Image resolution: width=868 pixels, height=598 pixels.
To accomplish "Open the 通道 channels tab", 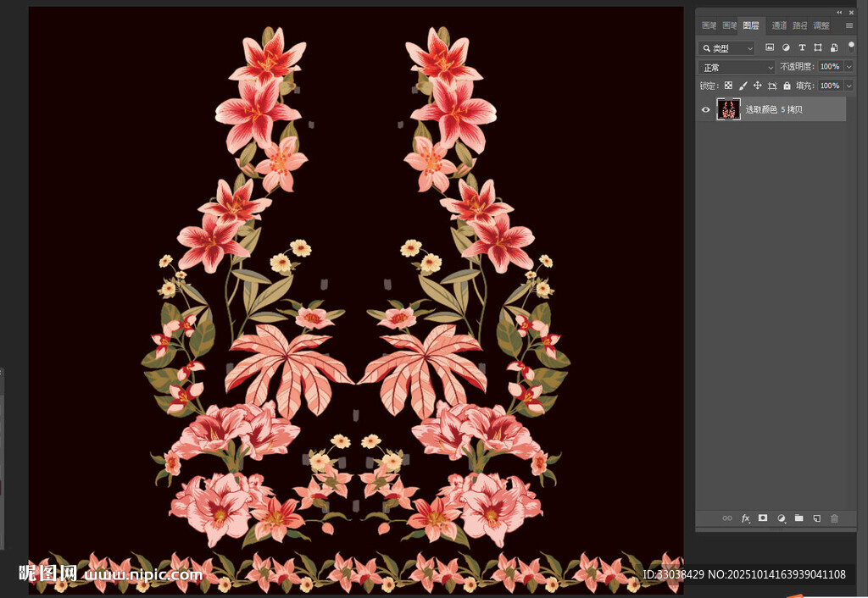I will tap(779, 25).
